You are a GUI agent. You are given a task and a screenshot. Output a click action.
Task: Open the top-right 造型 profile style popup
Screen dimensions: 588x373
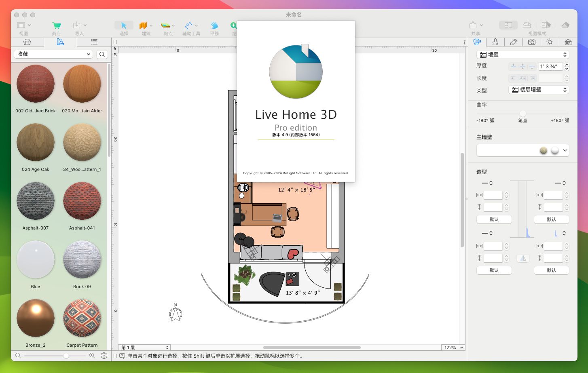tap(561, 183)
